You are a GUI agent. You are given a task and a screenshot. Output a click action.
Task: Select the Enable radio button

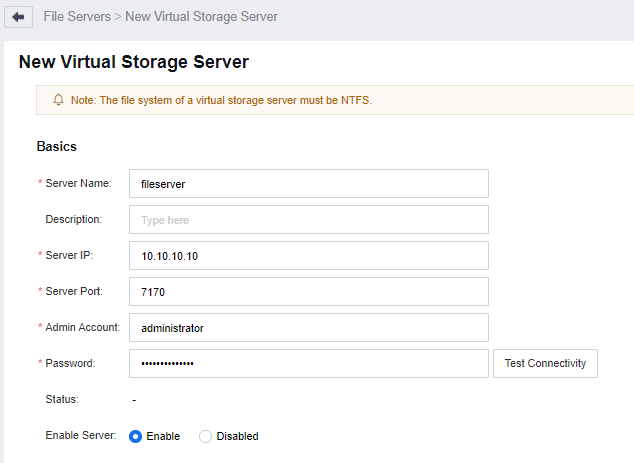pos(136,436)
